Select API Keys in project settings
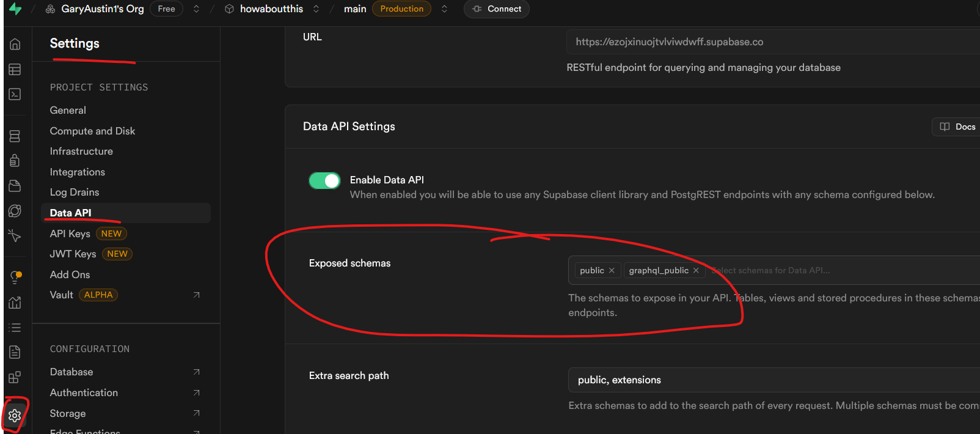980x434 pixels. pos(70,234)
